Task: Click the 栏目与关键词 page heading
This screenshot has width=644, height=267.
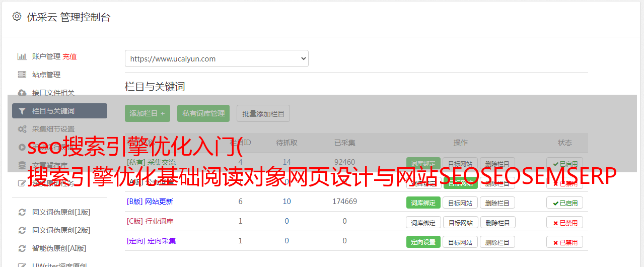Action: pos(155,87)
